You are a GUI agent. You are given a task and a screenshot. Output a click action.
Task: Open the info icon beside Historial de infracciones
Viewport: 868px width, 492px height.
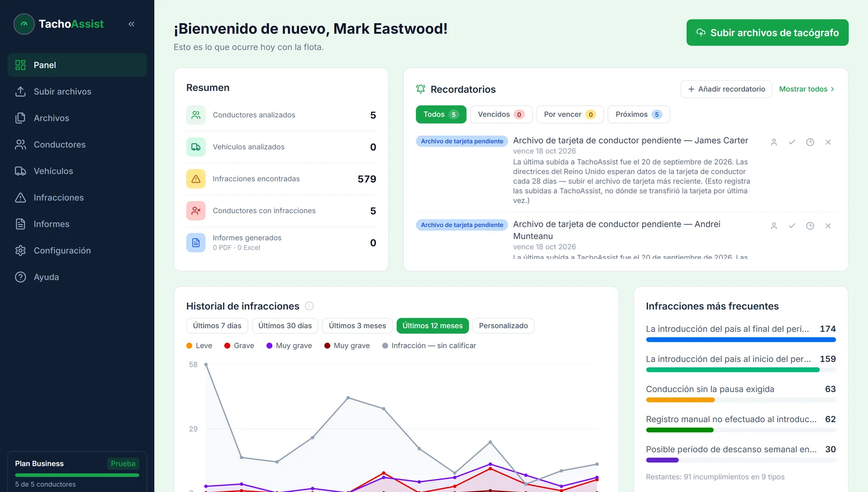coord(309,306)
